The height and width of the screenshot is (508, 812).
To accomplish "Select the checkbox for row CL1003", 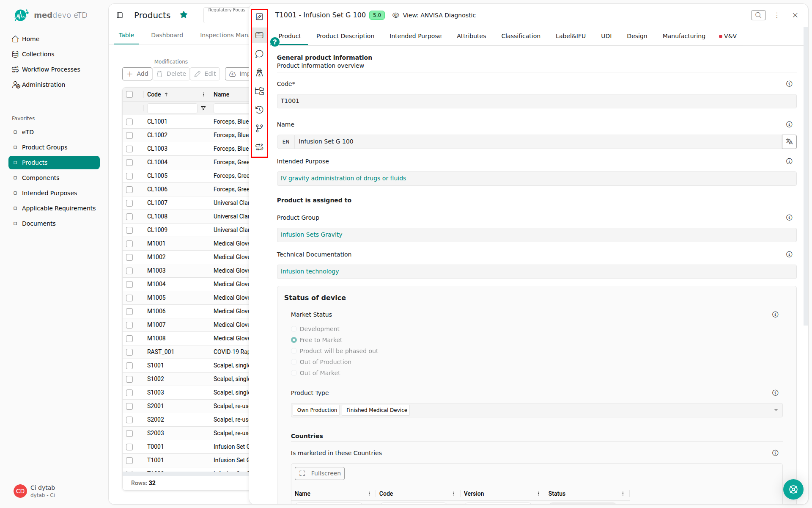I will coord(129,149).
